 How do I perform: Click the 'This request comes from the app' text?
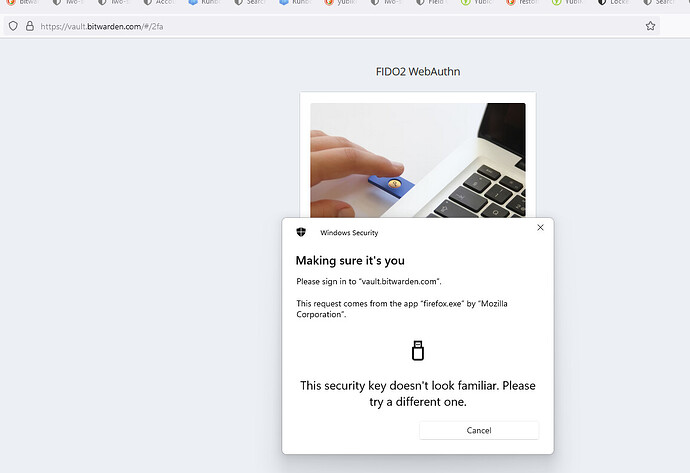point(401,309)
